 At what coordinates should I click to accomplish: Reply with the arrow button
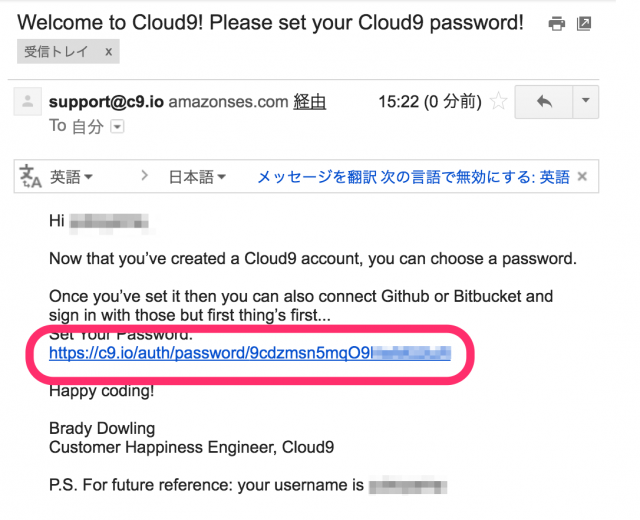click(x=544, y=102)
